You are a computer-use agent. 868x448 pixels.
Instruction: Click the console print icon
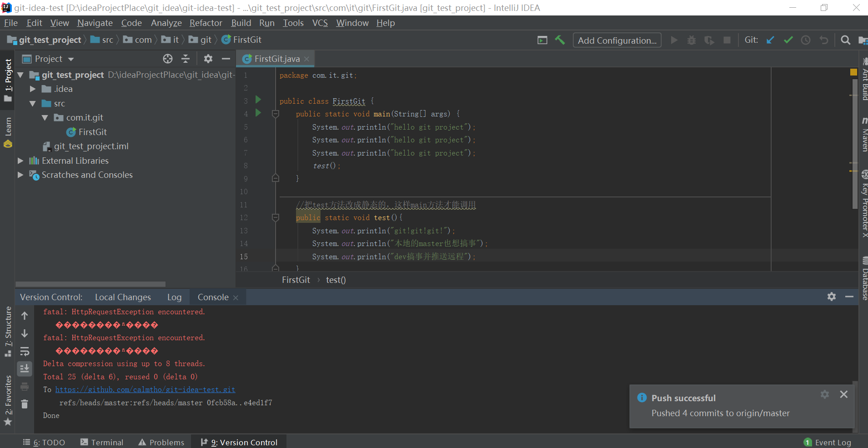point(25,387)
